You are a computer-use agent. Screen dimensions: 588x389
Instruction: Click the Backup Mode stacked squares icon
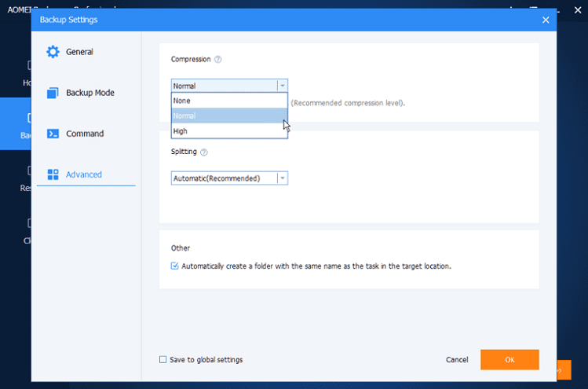click(x=53, y=93)
